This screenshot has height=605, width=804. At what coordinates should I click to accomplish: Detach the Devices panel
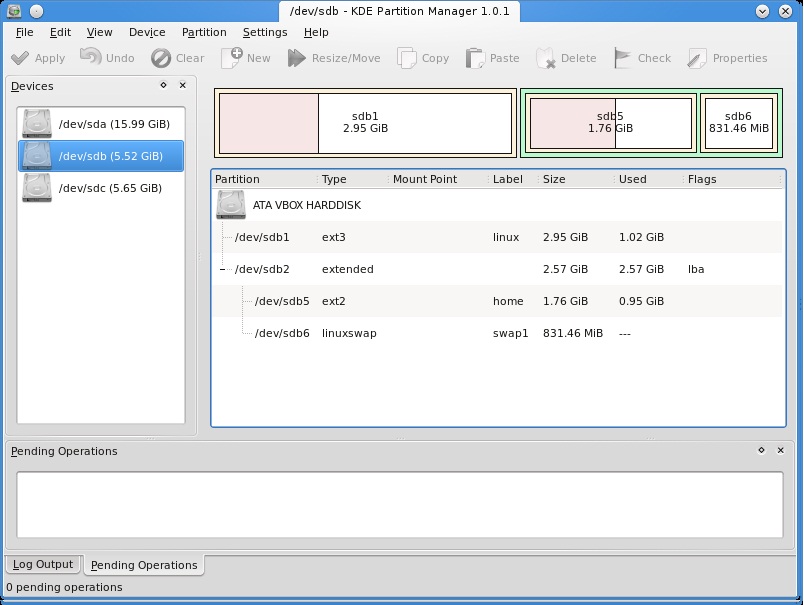pos(162,86)
